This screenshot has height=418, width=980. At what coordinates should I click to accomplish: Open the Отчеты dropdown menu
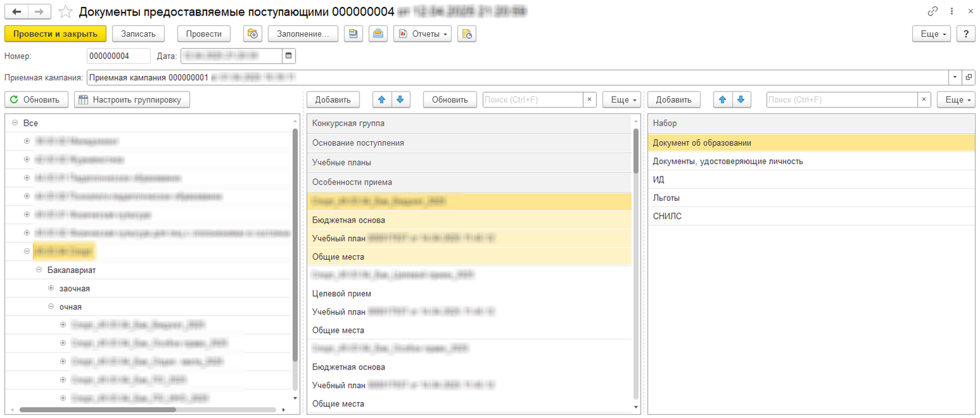pos(422,34)
